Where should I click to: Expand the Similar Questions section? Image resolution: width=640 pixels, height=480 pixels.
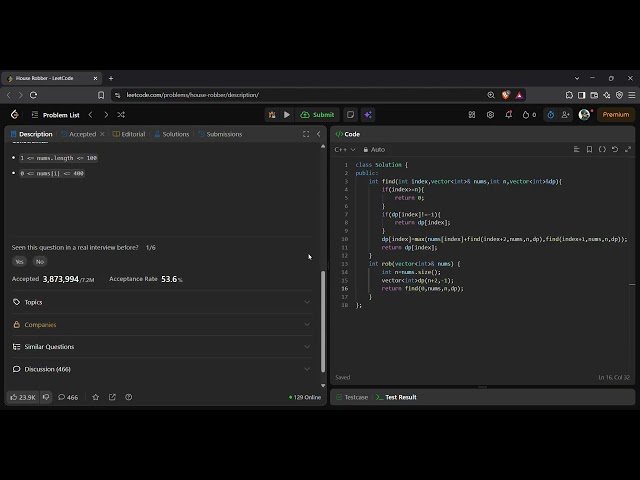162,347
